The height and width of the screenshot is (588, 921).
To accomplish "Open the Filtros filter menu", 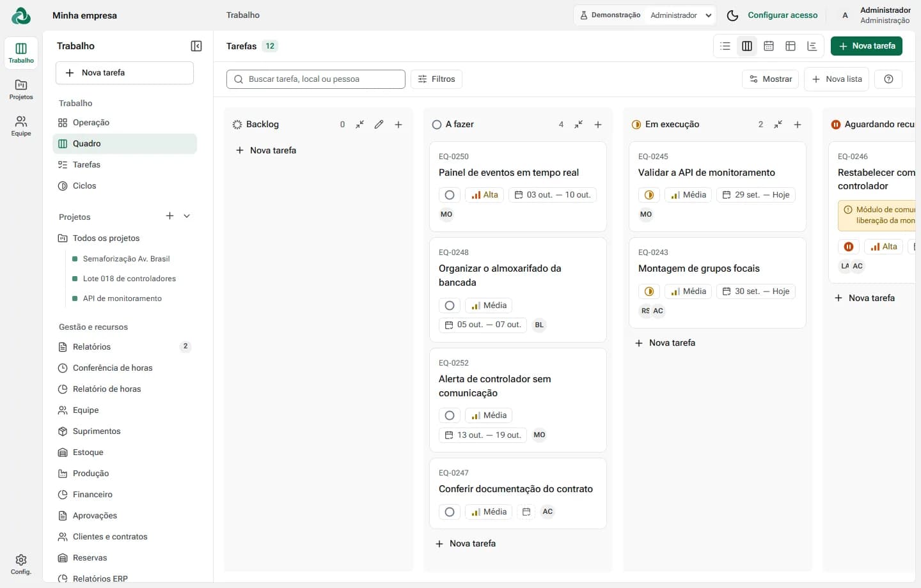I will (x=436, y=79).
